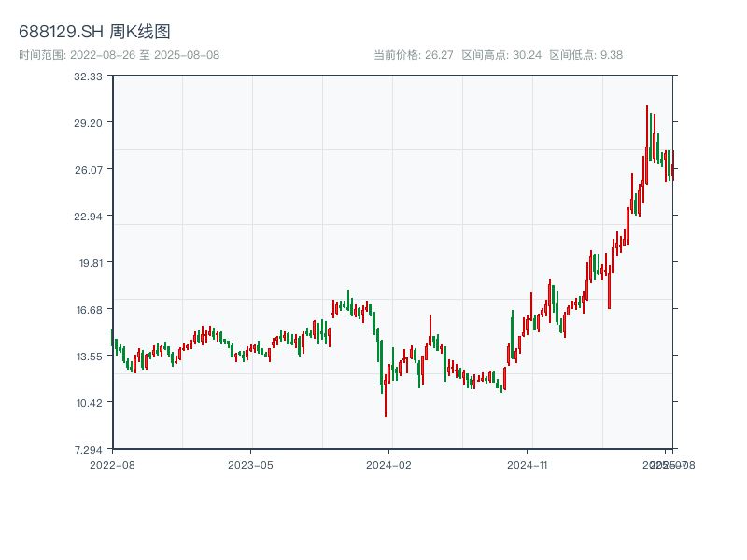747x560 pixels.
Task: Click the 688129.SH 周K线图 chart title
Action: click(94, 33)
